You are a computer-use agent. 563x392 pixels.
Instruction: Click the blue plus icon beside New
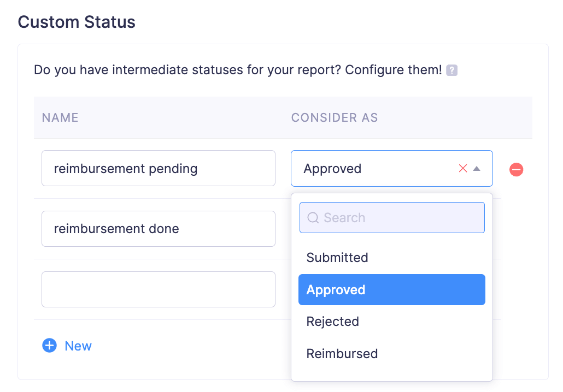coord(49,346)
